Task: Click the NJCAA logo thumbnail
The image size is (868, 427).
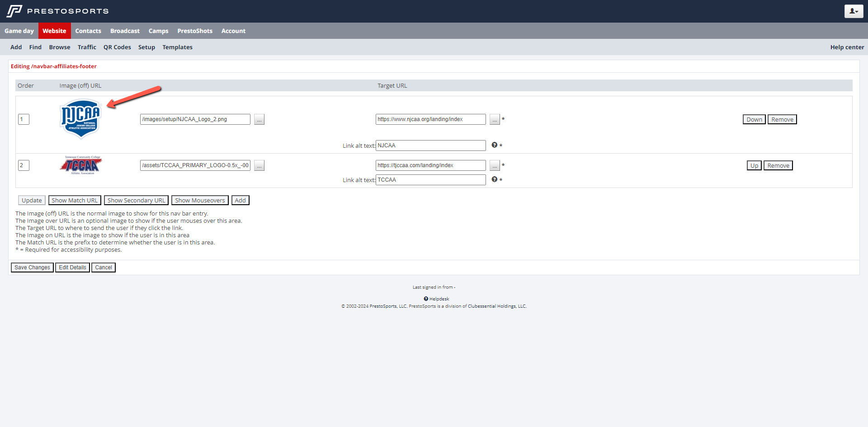Action: tap(80, 119)
